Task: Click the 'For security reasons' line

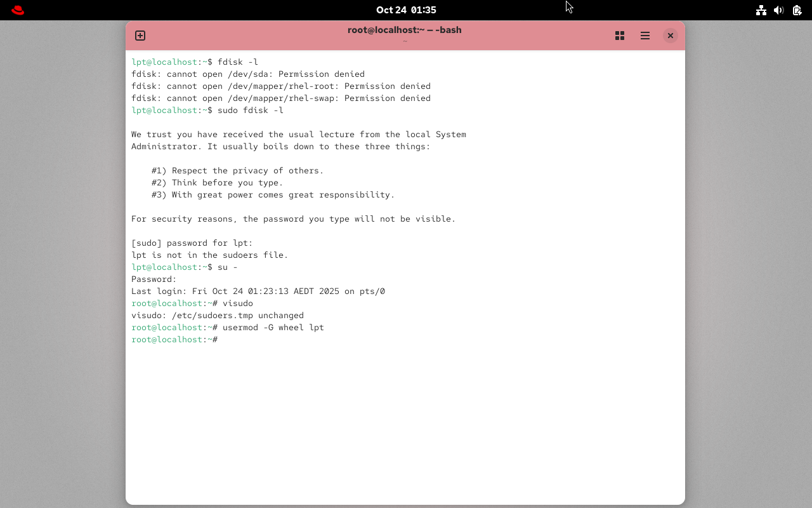Action: tap(294, 219)
